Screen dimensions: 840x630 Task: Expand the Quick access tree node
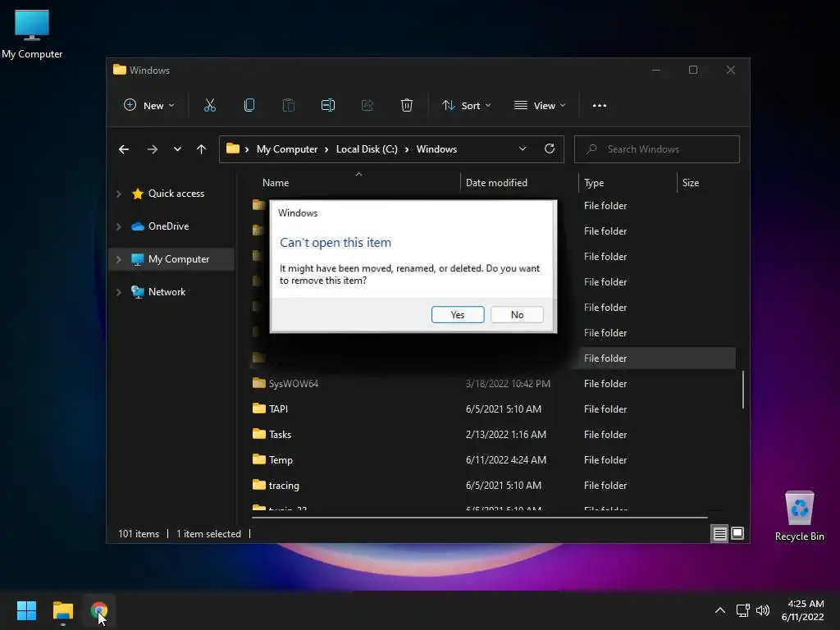[x=118, y=194]
